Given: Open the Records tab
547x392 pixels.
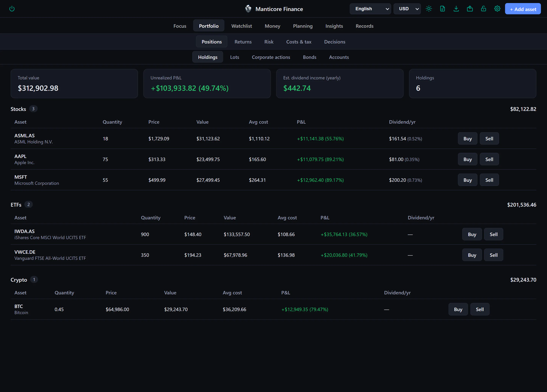Looking at the screenshot, I should (364, 26).
